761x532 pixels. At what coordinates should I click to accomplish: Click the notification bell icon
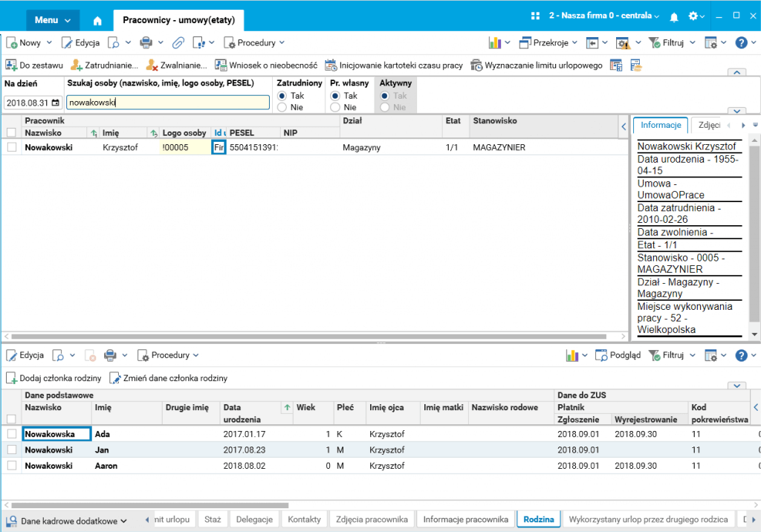(674, 16)
